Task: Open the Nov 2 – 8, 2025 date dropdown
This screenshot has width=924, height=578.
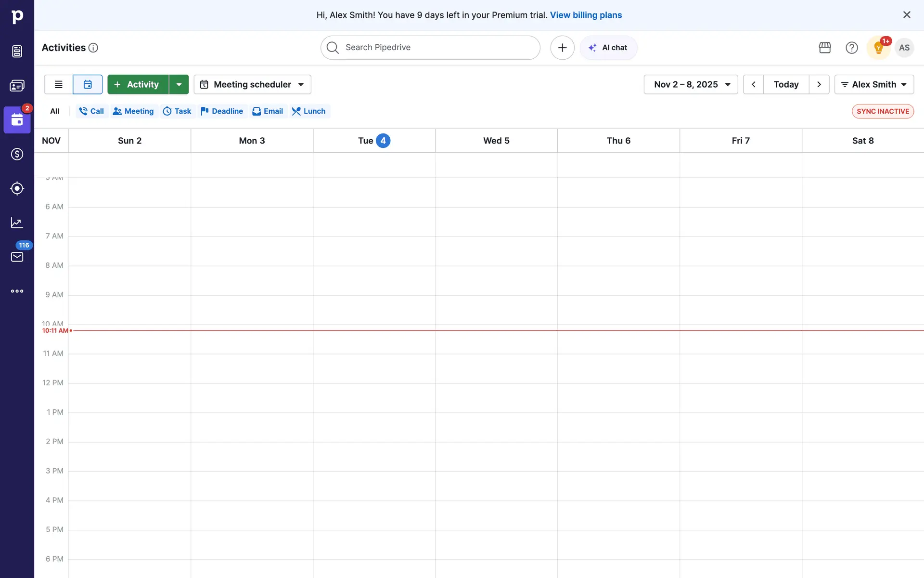Action: pos(691,84)
